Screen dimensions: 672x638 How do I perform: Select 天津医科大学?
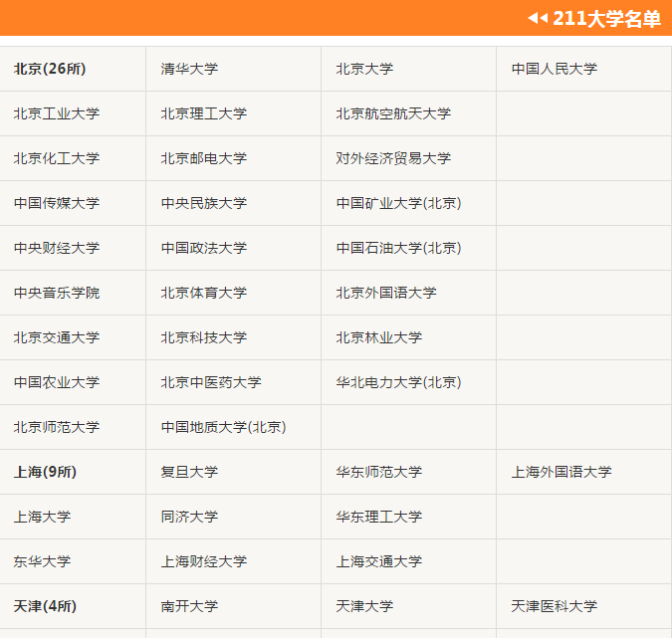(x=555, y=606)
